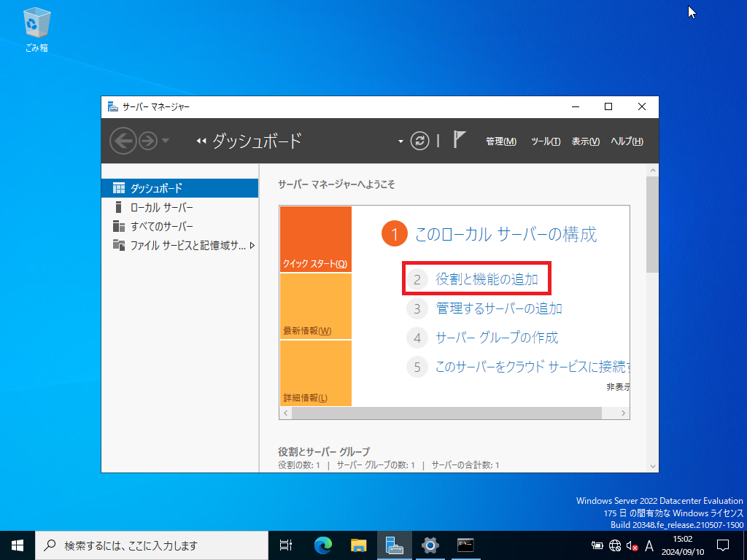Click the muted volume tray icon
Image resolution: width=747 pixels, height=560 pixels.
click(x=632, y=545)
